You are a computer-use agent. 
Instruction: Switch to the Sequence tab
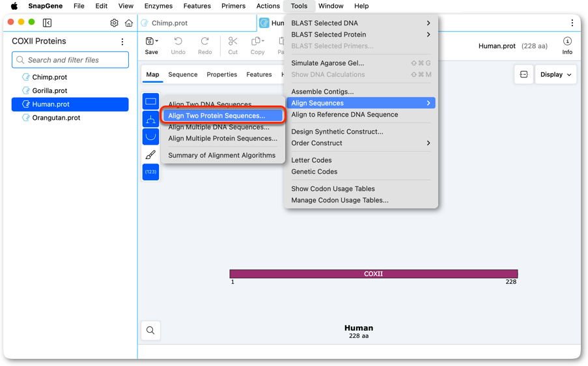(182, 74)
